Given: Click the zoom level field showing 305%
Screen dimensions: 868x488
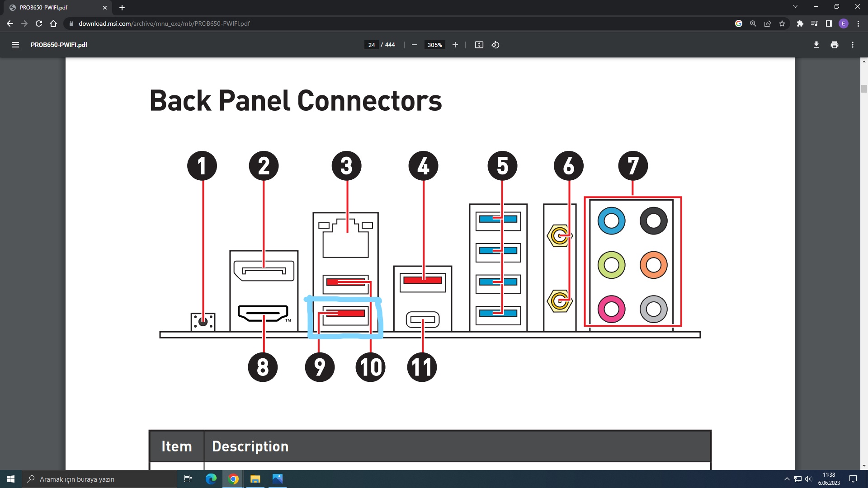Looking at the screenshot, I should coord(434,45).
